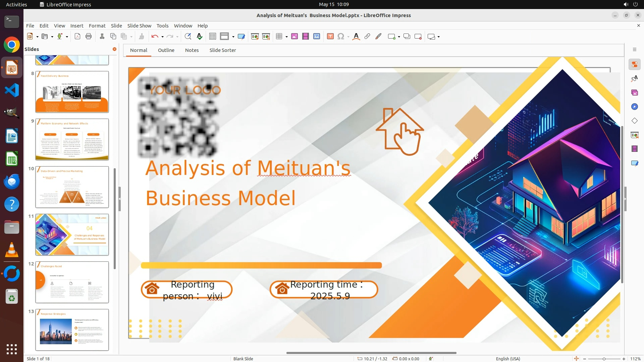Image resolution: width=644 pixels, height=362 pixels.
Task: Click the Insert Hyperlink icon
Action: [367, 37]
